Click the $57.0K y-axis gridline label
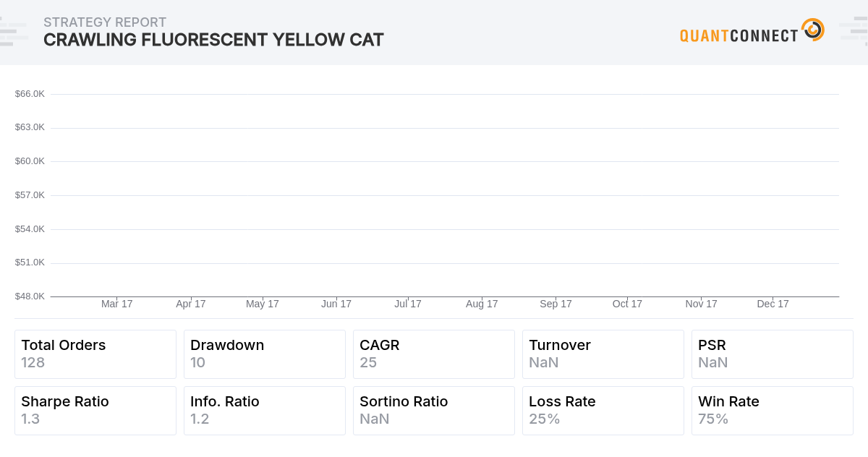Screen dimensions: 868x457 (x=30, y=195)
